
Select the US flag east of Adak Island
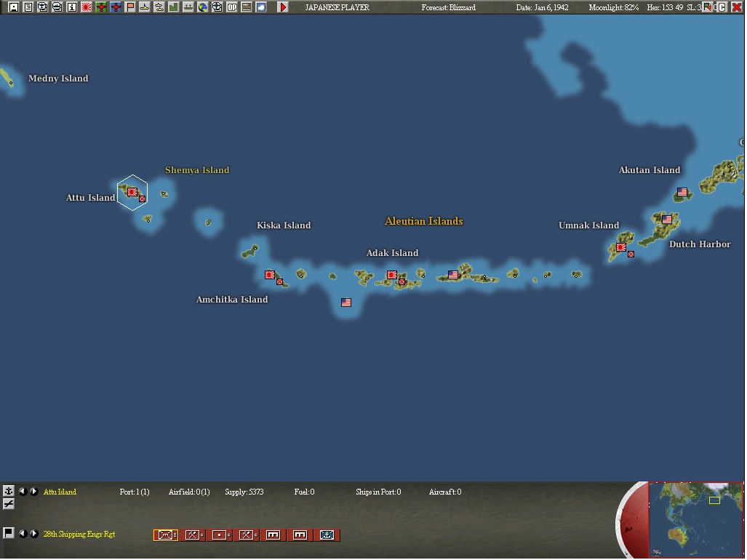pos(453,275)
